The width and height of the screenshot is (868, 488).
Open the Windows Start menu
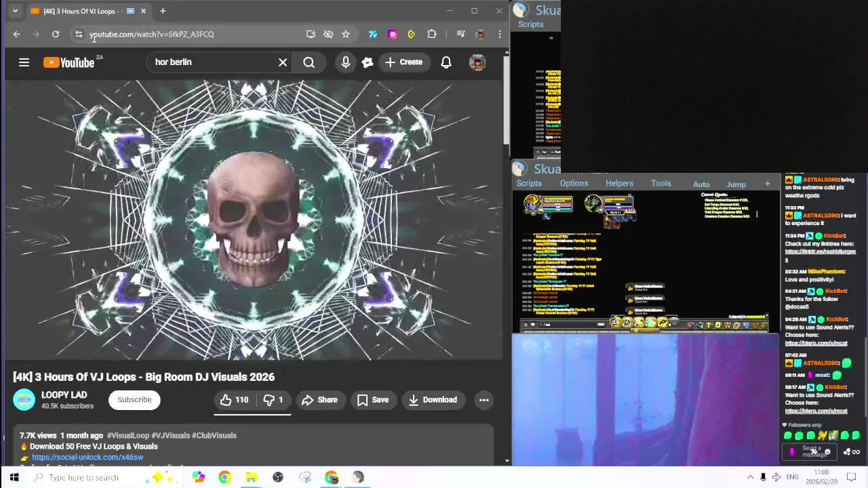14,477
